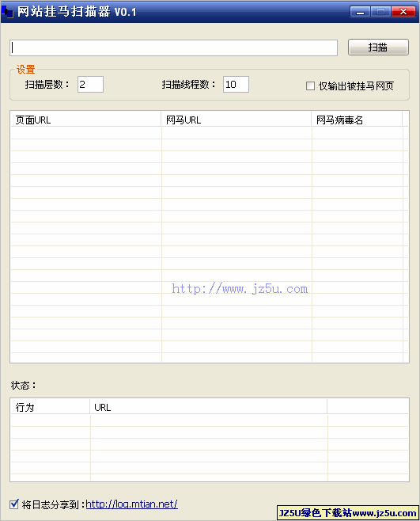This screenshot has height=521, width=420.
Task: Enable 仅输出被挂马网页 checkbox
Action: 310,86
